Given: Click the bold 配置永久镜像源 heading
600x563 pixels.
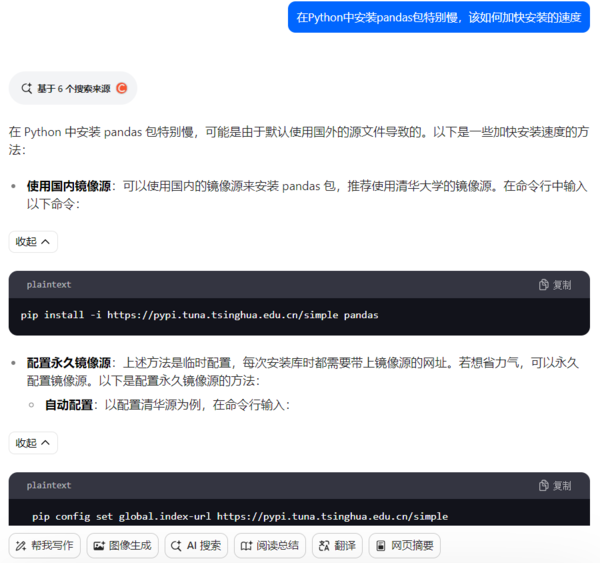Looking at the screenshot, I should coord(68,362).
